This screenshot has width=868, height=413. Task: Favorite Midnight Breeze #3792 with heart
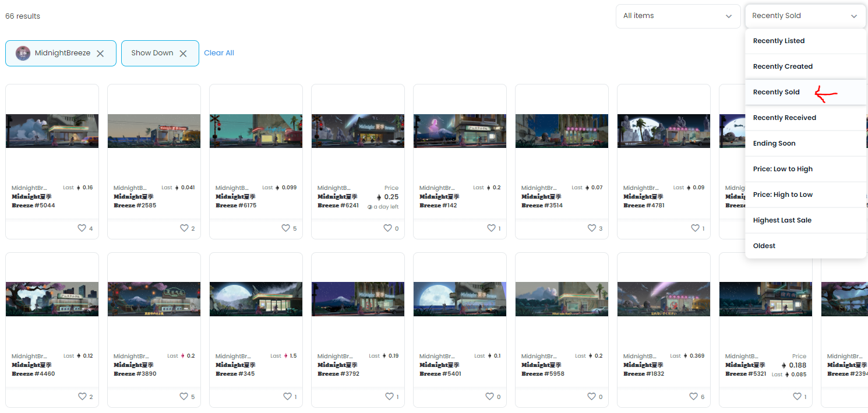pos(389,397)
